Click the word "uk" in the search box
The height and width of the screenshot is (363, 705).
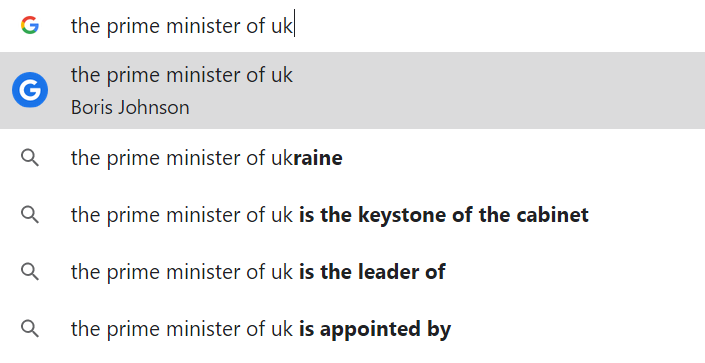point(281,26)
